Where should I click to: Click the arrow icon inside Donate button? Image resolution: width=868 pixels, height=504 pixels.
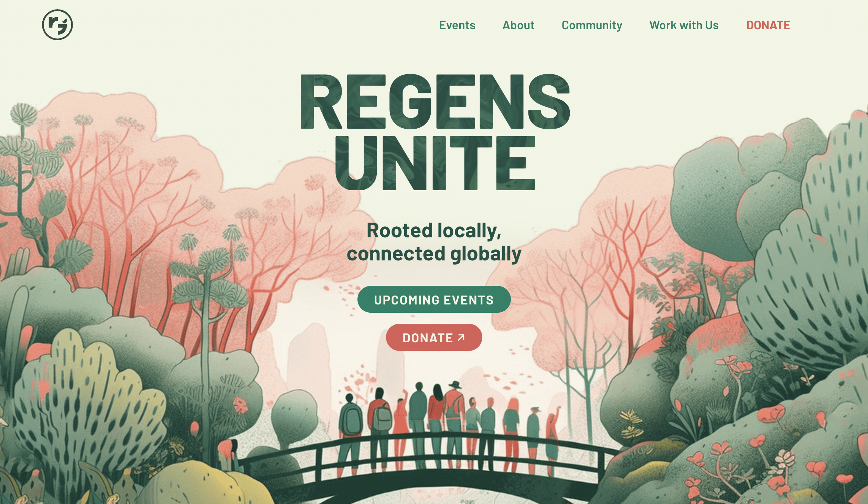[461, 337]
